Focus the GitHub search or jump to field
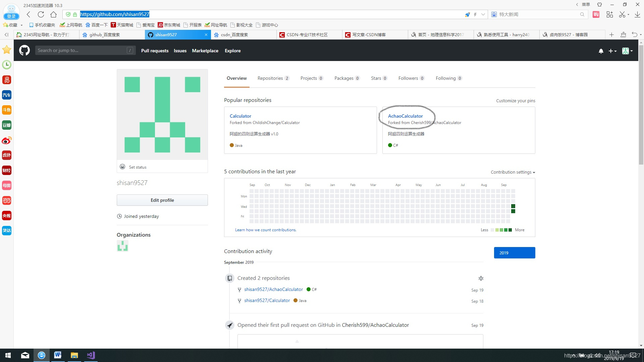This screenshot has width=644, height=362. [85, 50]
